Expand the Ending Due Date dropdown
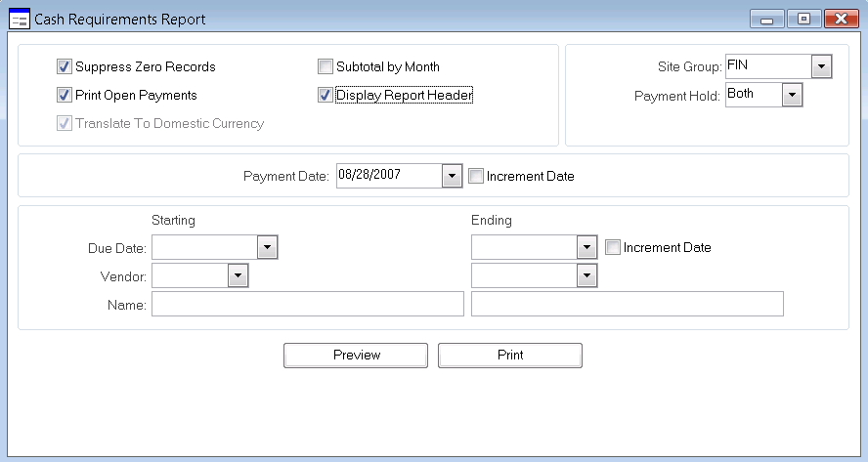Viewport: 868px width, 462px height. point(586,248)
